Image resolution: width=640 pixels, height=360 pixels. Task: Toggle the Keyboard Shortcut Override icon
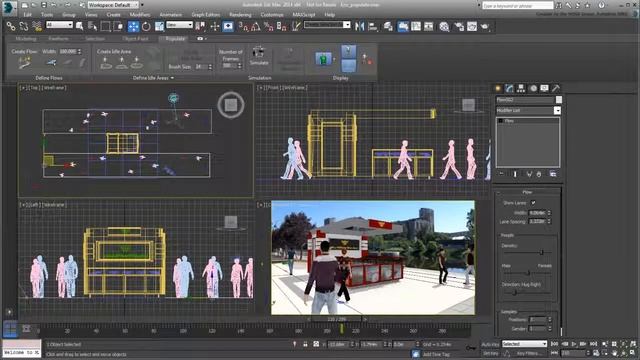click(x=228, y=27)
